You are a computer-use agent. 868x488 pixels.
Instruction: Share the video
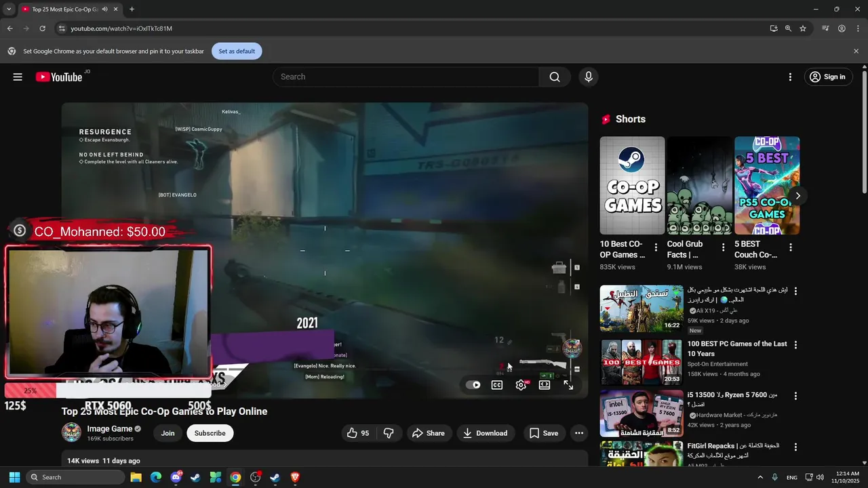pyautogui.click(x=429, y=433)
